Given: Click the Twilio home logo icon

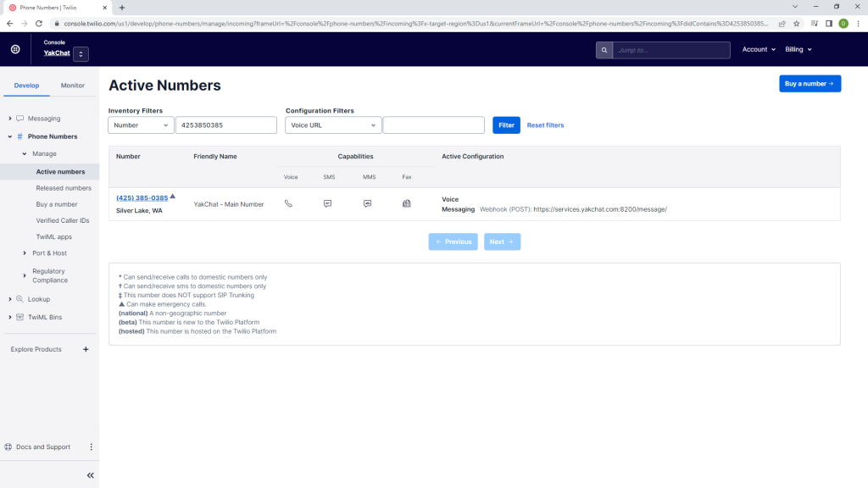Looking at the screenshot, I should pyautogui.click(x=15, y=50).
